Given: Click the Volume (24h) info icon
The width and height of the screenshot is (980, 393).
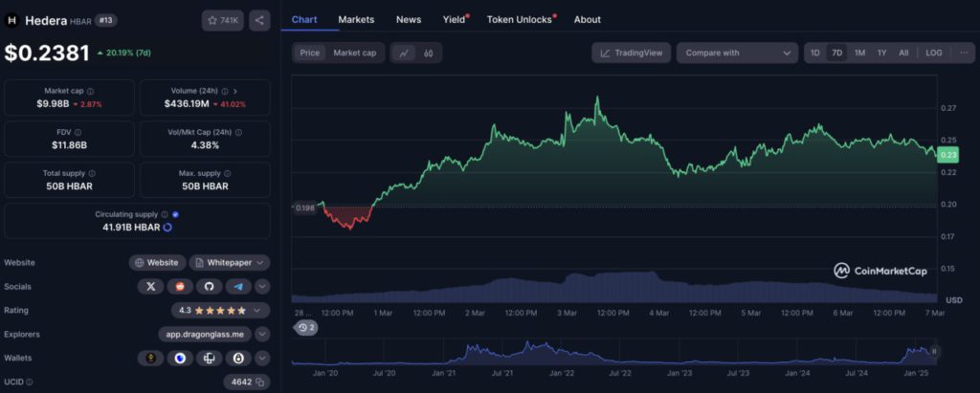Looking at the screenshot, I should [224, 91].
